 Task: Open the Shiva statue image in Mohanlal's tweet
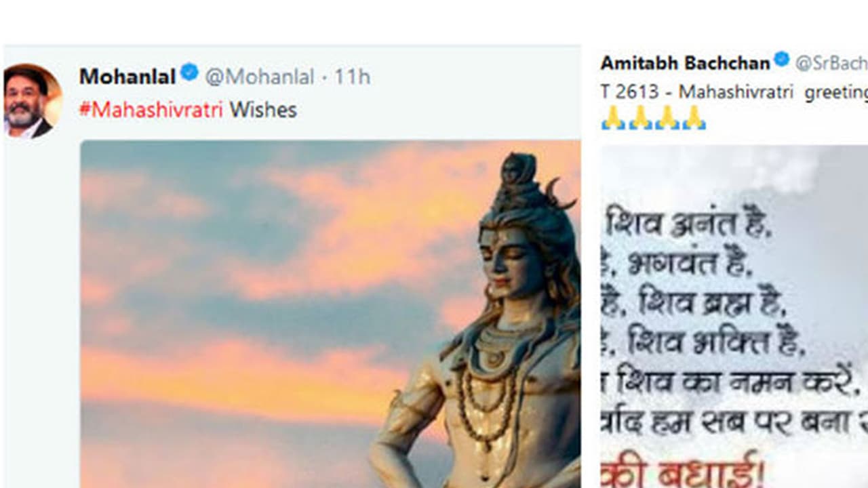[x=330, y=314]
